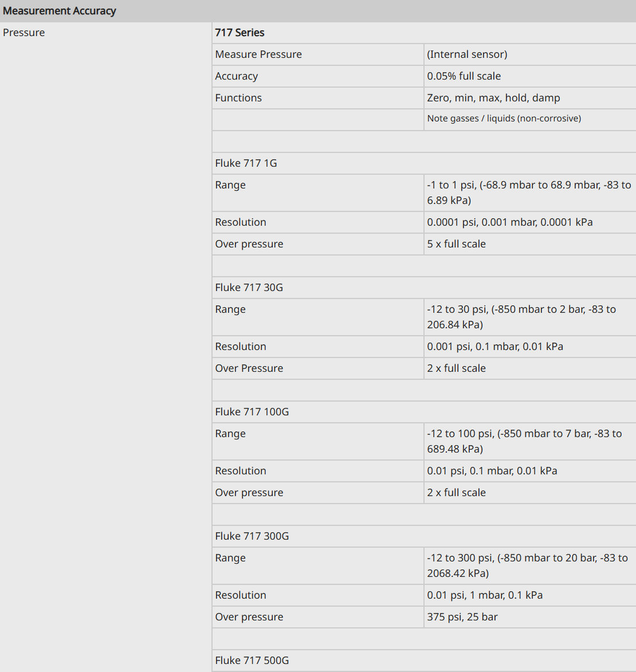This screenshot has width=636, height=672.
Task: Click the non-corrosive gasses note
Action: [504, 119]
